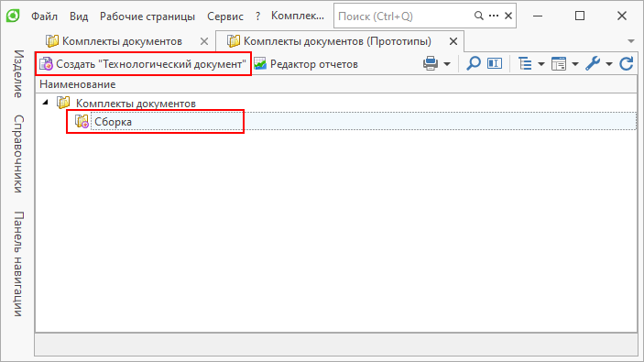This screenshot has width=644, height=362.
Task: Open the wrench settings icon
Action: pos(593,63)
